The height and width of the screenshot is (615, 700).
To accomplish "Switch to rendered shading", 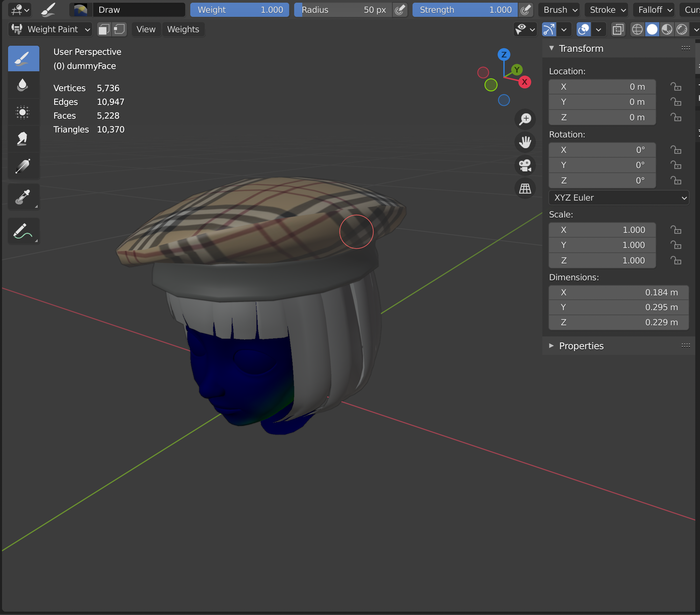I will pos(682,30).
